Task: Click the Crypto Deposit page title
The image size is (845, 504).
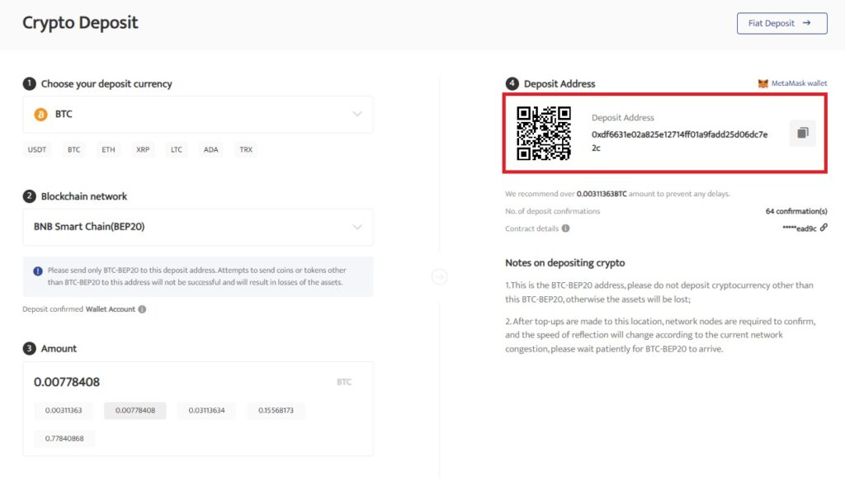Action: point(80,22)
